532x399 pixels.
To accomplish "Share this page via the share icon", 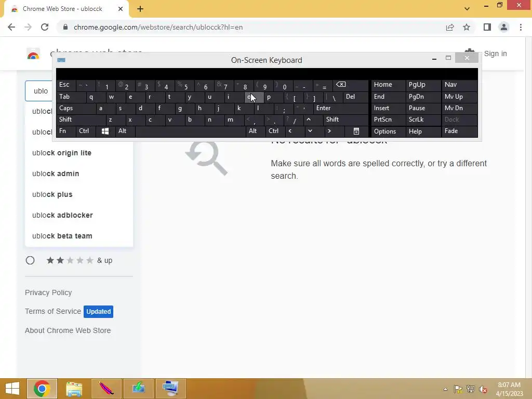I will coord(450,27).
